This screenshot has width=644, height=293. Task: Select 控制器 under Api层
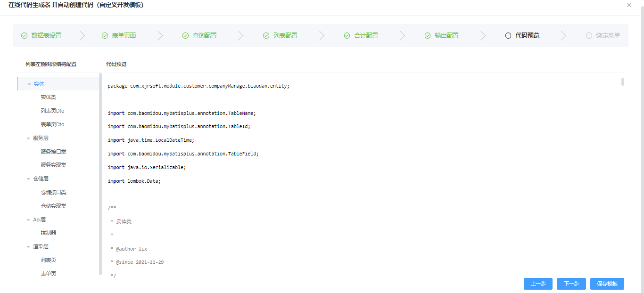[48, 233]
